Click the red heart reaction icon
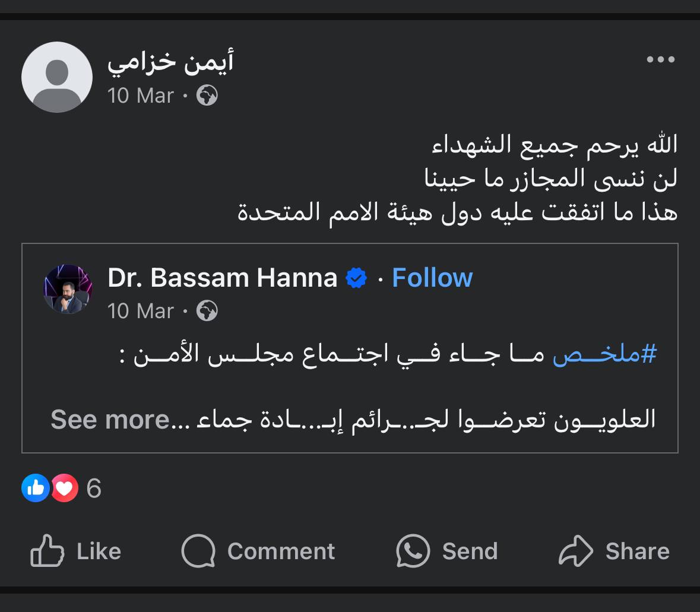Viewport: 700px width, 612px height. 65,488
